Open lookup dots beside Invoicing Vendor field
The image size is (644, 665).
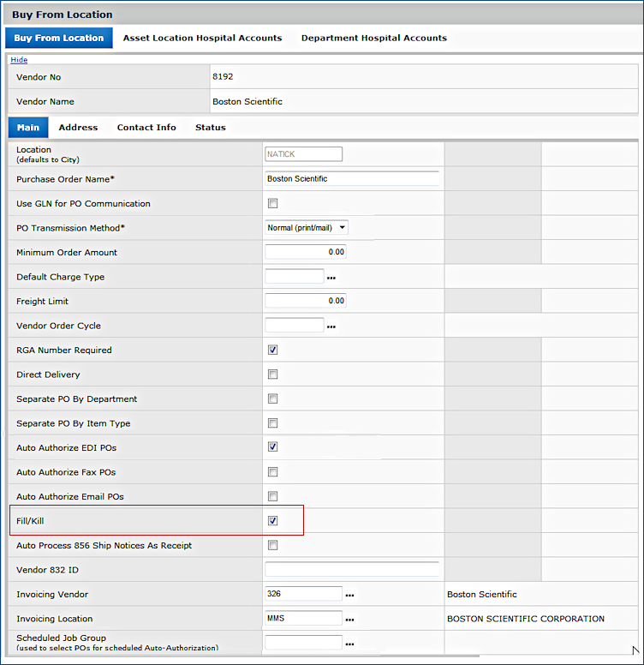point(349,595)
